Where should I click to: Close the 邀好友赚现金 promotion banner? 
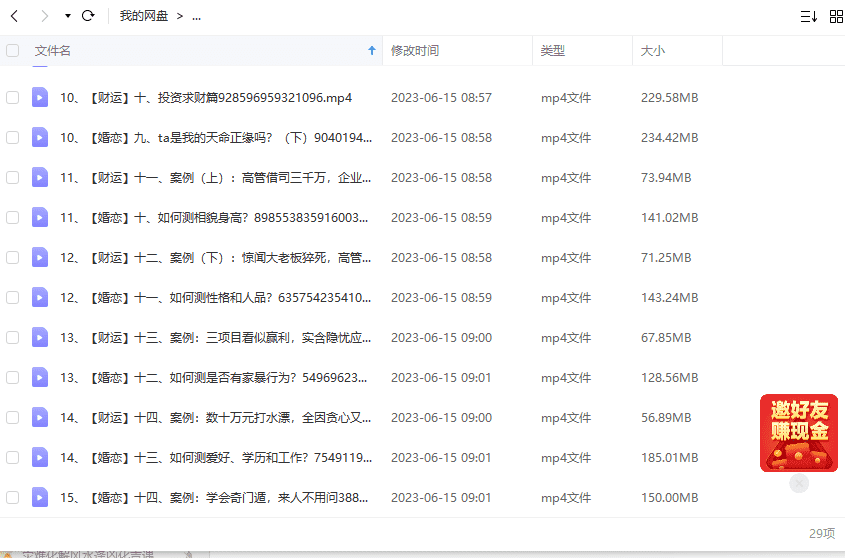click(798, 484)
